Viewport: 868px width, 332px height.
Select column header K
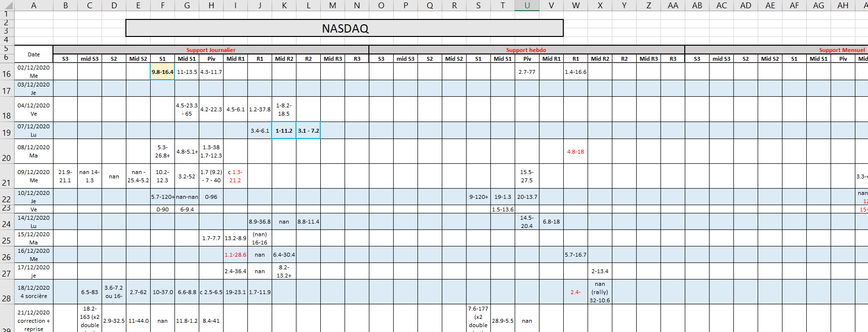[x=284, y=5]
